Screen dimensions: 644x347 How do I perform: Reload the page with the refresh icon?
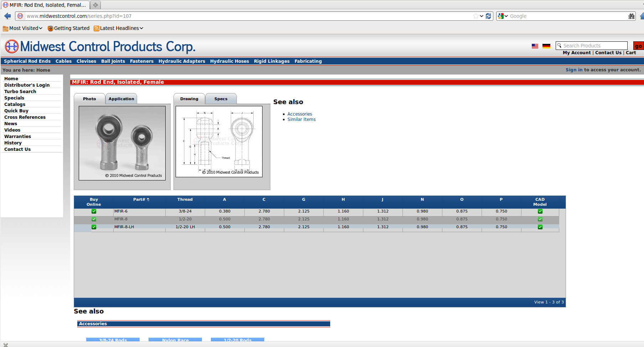pyautogui.click(x=488, y=16)
